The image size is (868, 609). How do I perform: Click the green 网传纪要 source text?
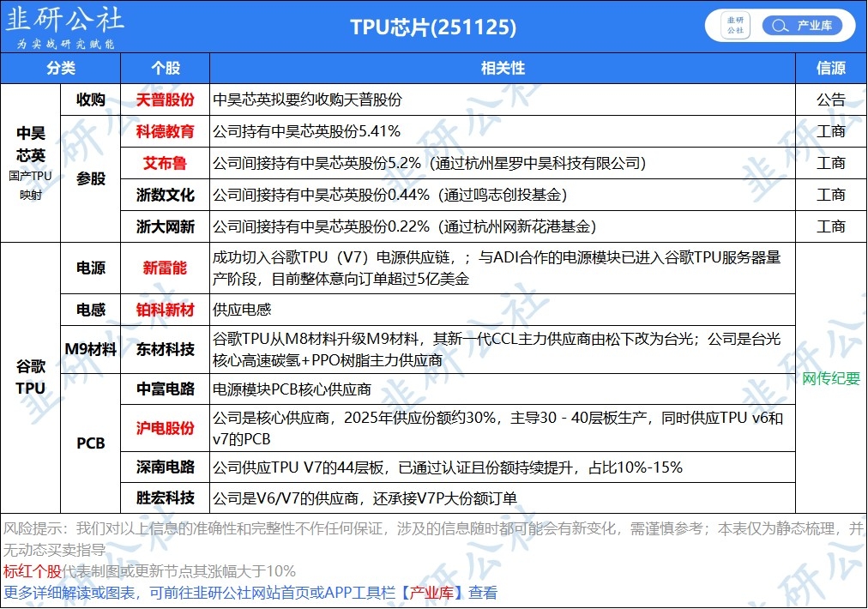tap(831, 378)
